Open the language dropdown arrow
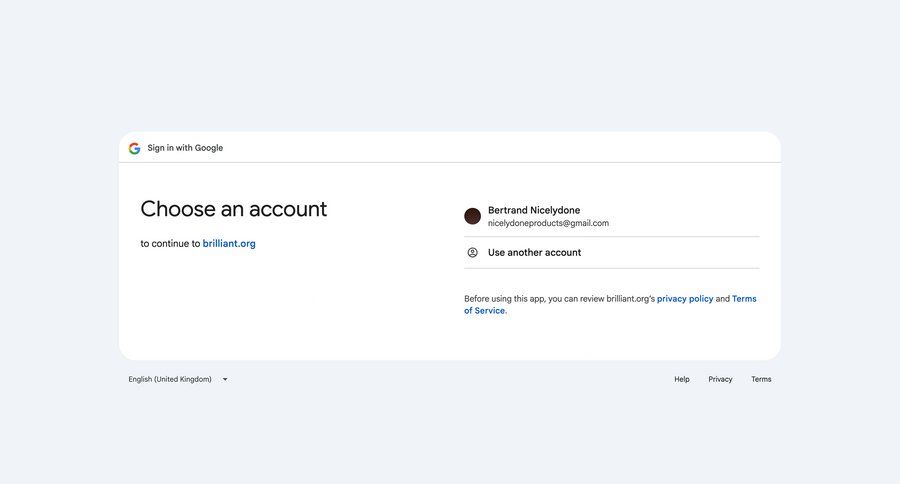The width and height of the screenshot is (900, 484). pos(225,380)
